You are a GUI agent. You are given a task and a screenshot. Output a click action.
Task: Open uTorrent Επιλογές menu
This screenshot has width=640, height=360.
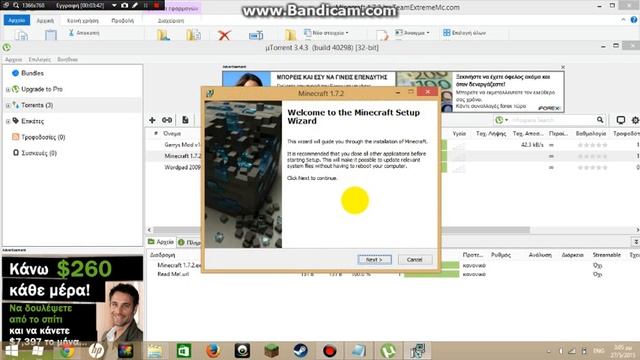[x=40, y=60]
